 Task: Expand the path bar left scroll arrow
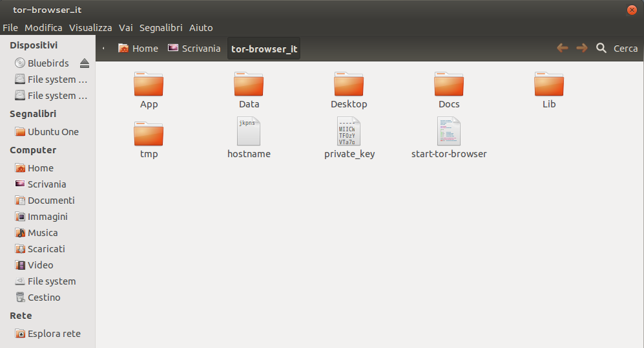pyautogui.click(x=103, y=48)
